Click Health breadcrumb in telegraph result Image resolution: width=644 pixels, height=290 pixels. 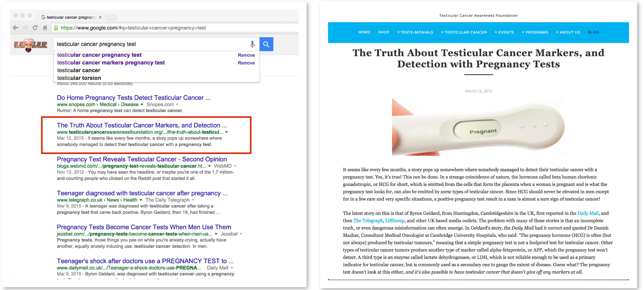[130, 200]
